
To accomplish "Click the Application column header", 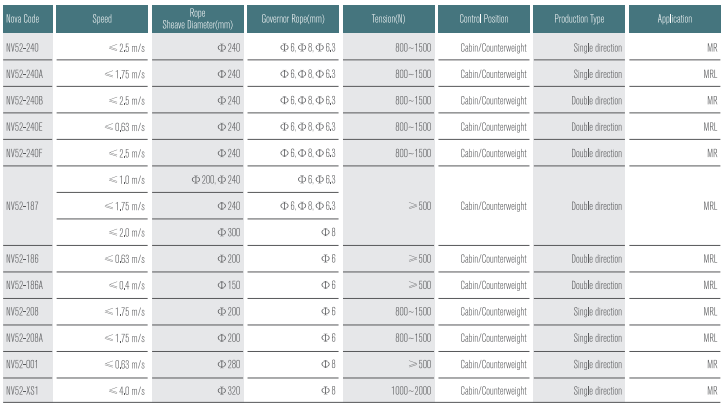I will (x=675, y=19).
